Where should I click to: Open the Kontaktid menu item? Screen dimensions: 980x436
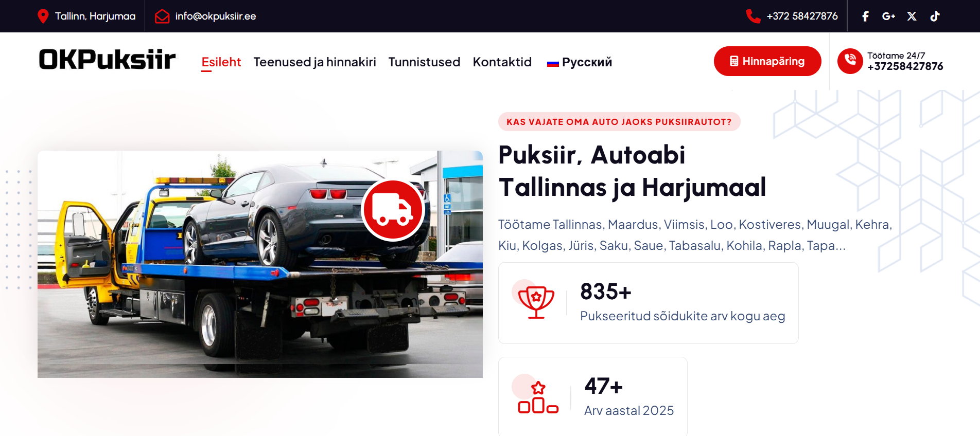pyautogui.click(x=502, y=62)
